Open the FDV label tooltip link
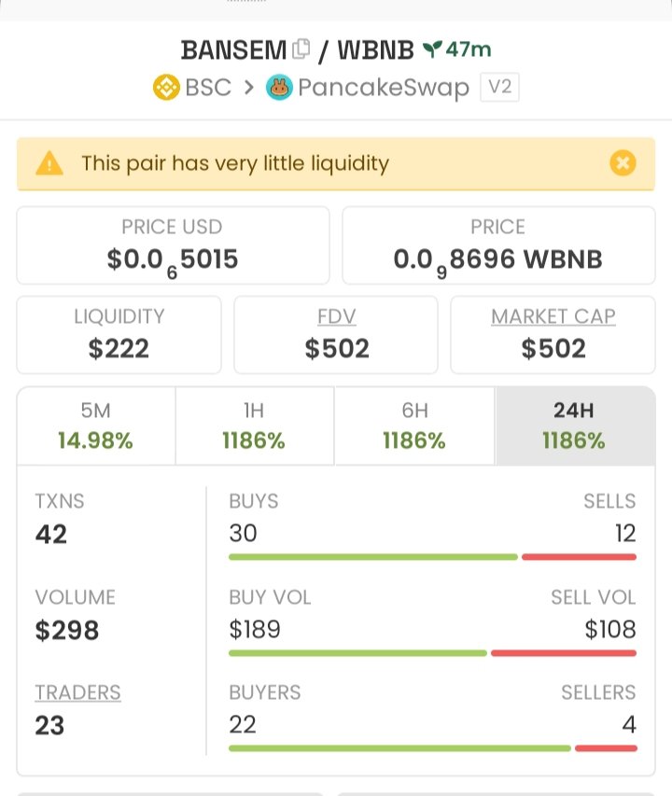Image resolution: width=672 pixels, height=796 pixels. 337,316
